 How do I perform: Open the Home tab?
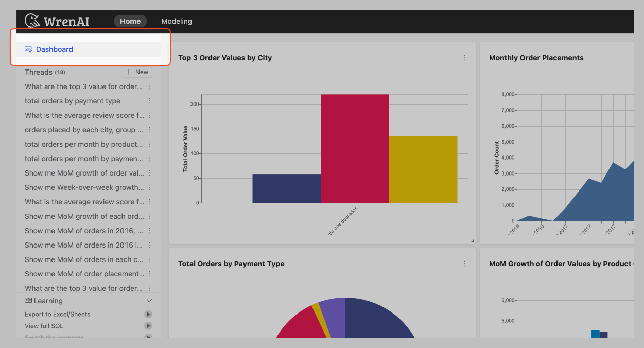click(x=130, y=21)
